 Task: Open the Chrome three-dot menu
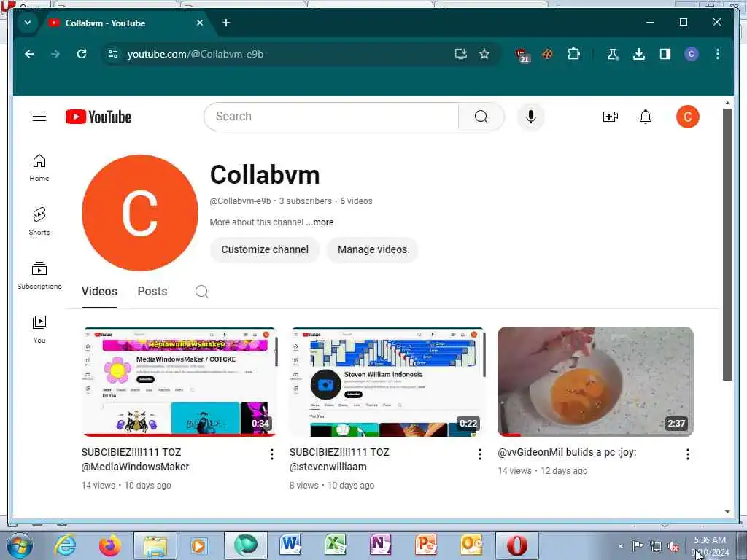(x=718, y=54)
